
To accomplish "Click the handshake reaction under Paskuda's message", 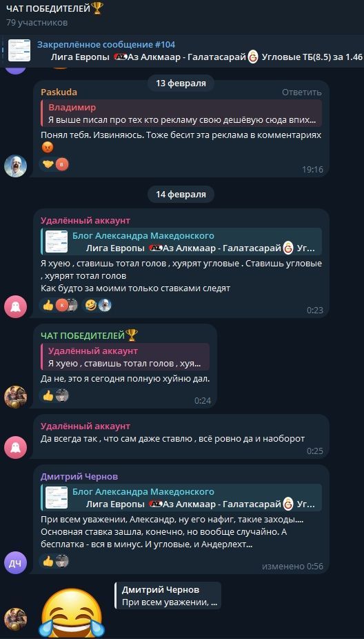I will (x=48, y=164).
